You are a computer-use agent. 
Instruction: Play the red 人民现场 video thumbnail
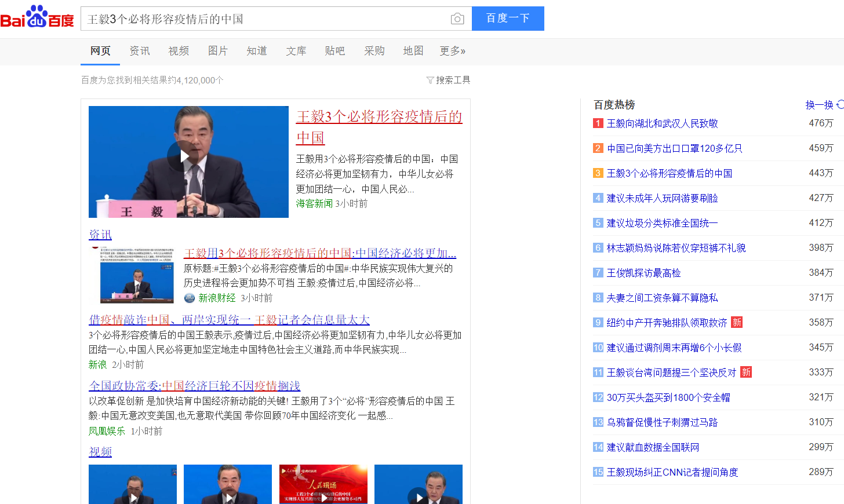[323, 484]
